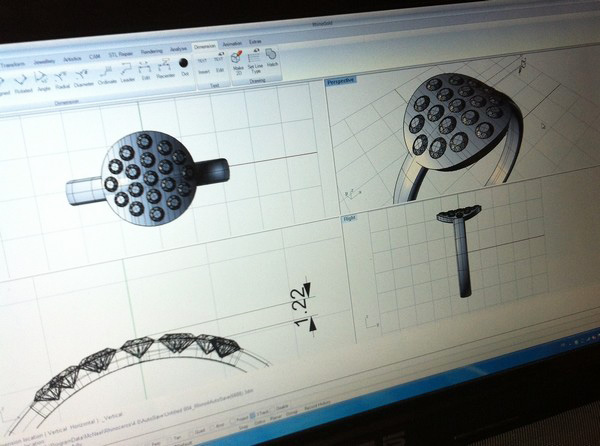Screen dimensions: 600x446
Task: Select the Hatch tool
Action: tap(273, 62)
